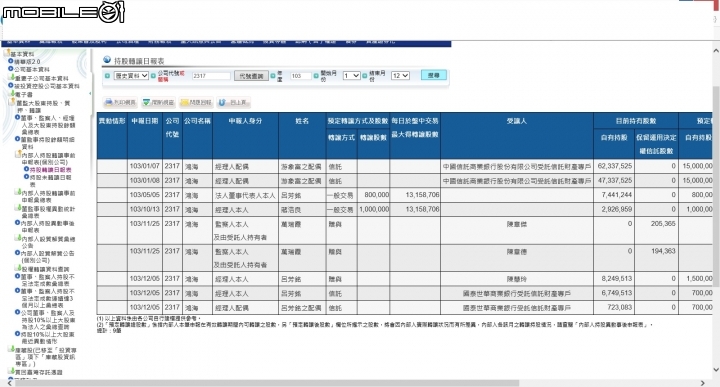Click the folder icon beside 庫藏股

click(11, 349)
